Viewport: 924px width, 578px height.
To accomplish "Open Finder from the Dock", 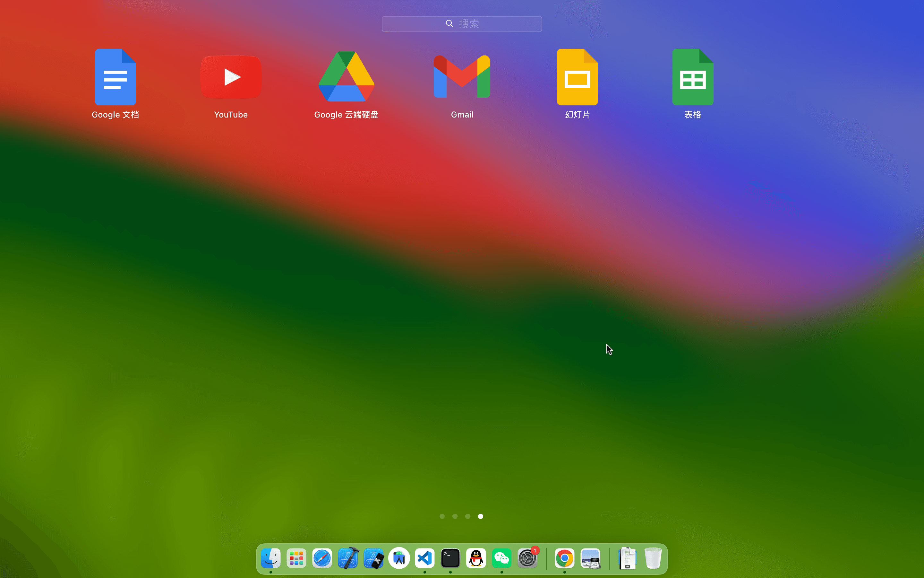I will (x=271, y=558).
